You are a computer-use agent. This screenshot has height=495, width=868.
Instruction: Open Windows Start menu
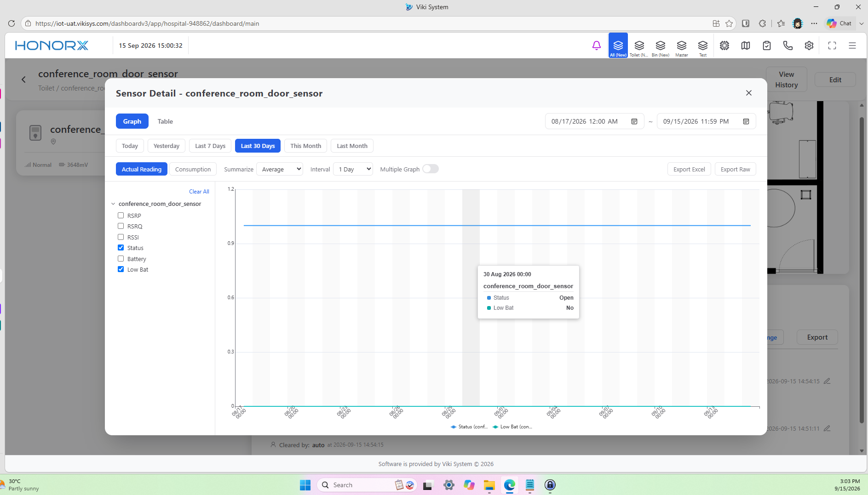(x=305, y=485)
